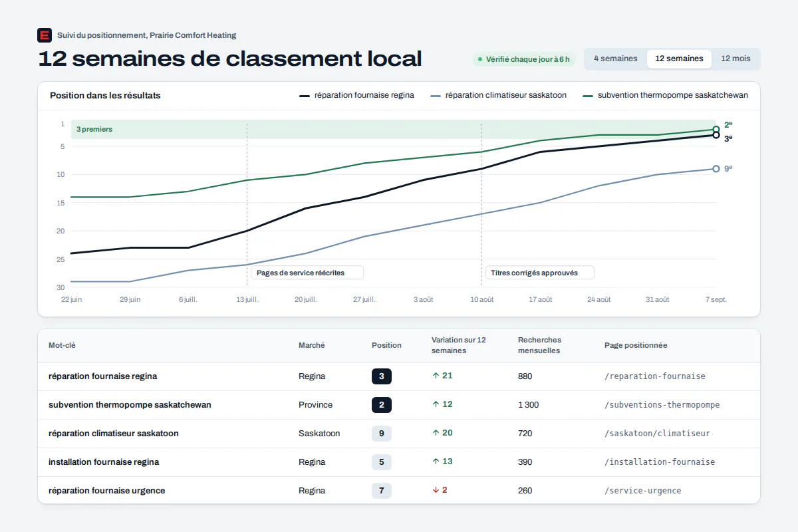Toggle legend réparation fournaise regina

pyautogui.click(x=357, y=95)
